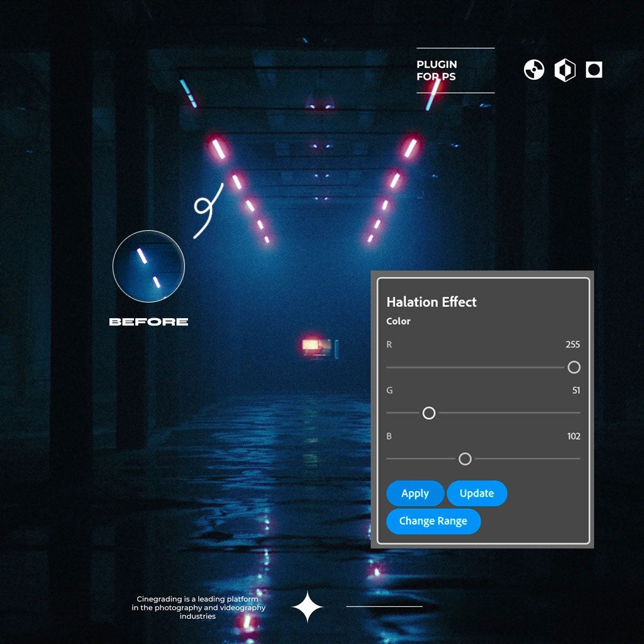Click the BEFORE label text
This screenshot has height=644, width=644.
click(x=149, y=321)
